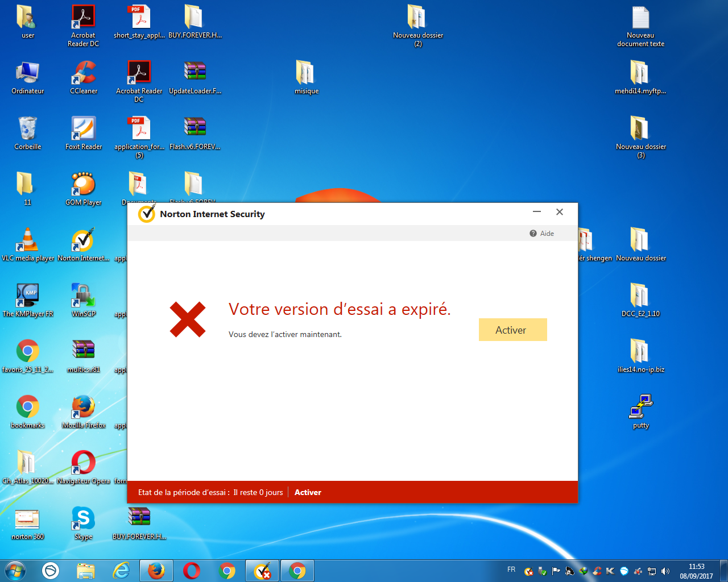728x582 pixels.
Task: Open Ch_Atlas_10020... folder
Action: [28, 468]
